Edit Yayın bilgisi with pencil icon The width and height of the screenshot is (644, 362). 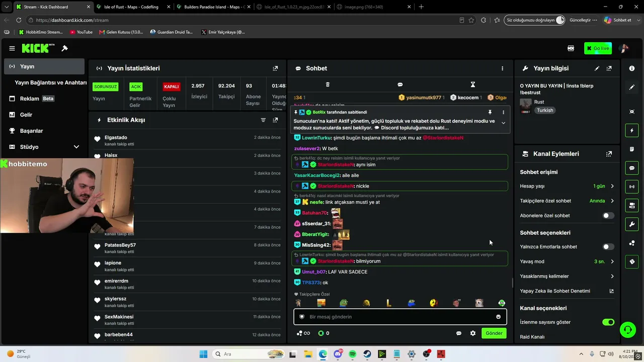click(597, 68)
